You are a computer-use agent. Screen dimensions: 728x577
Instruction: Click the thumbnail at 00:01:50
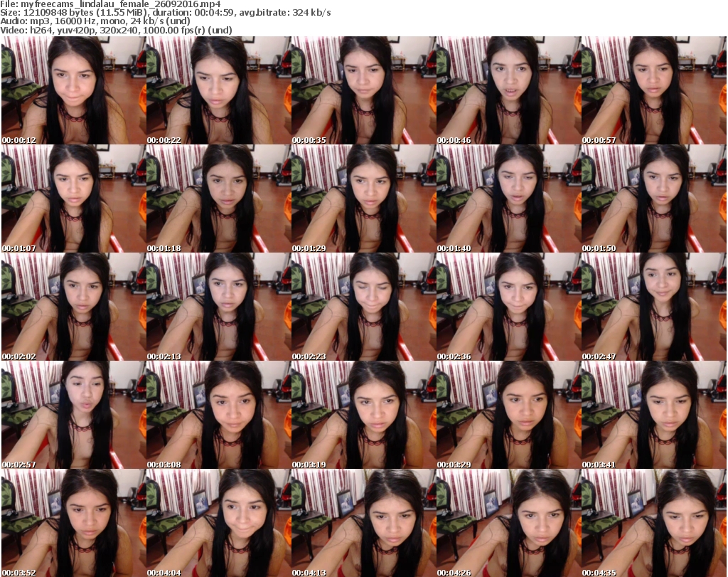653,198
